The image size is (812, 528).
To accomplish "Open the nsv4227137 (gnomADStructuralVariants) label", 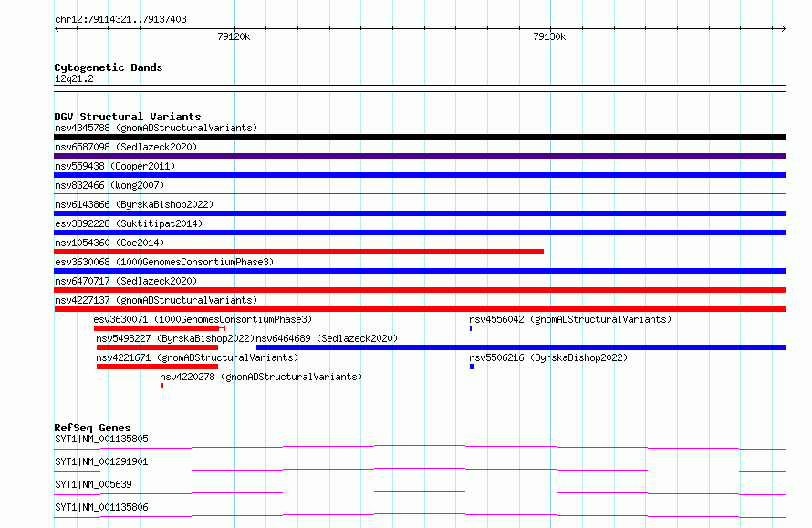I will pos(156,300).
